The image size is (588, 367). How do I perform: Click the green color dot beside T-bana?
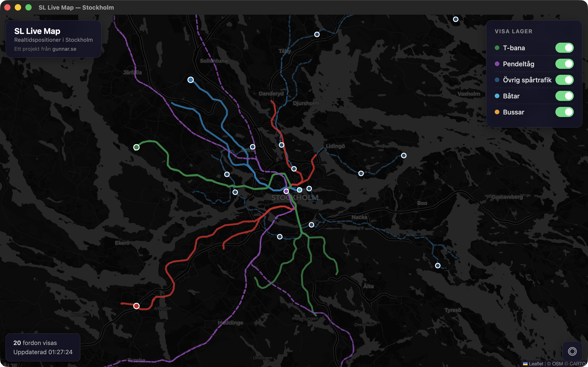pyautogui.click(x=497, y=48)
